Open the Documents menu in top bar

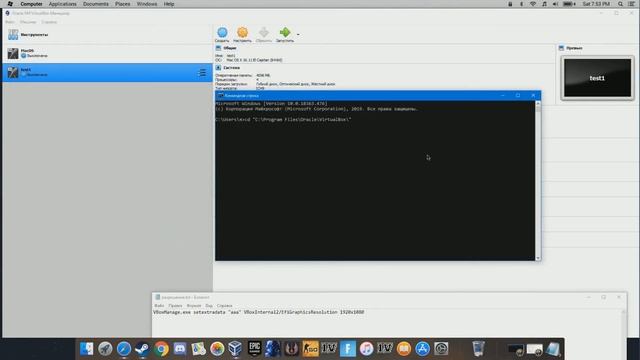coord(96,4)
